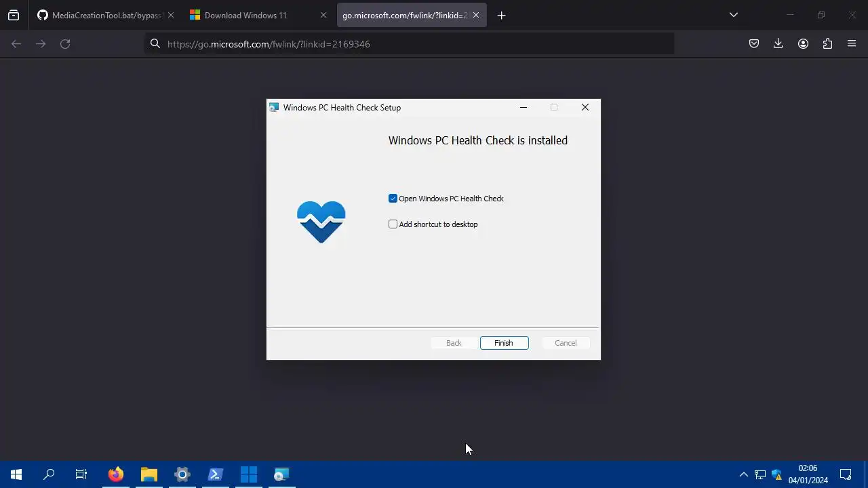Open the Firefox extensions menu
Screen dimensions: 868x488
(827, 44)
